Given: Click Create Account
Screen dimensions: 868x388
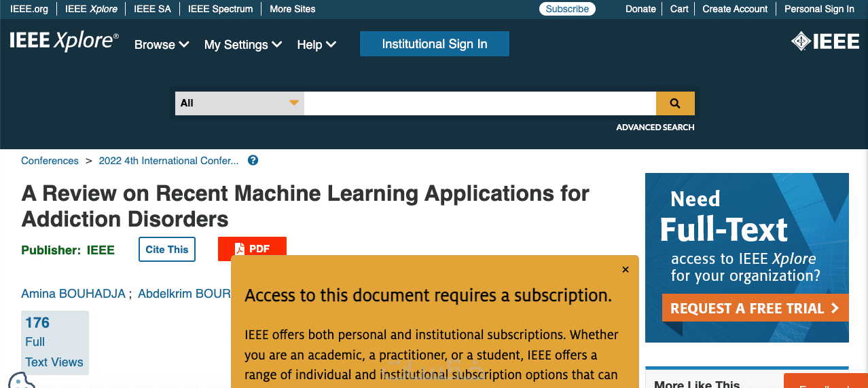Looking at the screenshot, I should [x=735, y=9].
